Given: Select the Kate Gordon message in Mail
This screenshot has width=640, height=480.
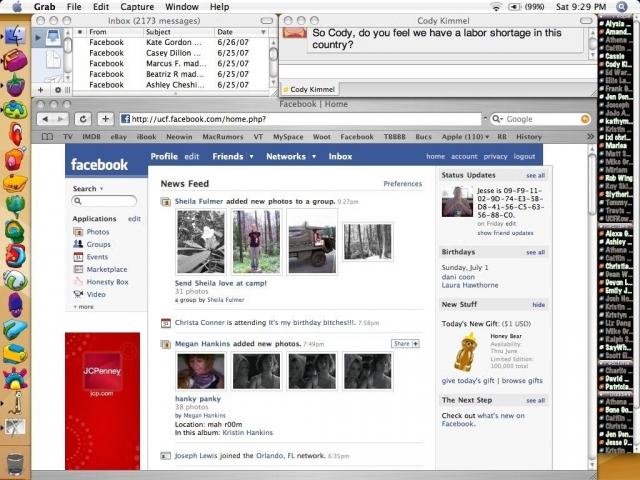Looking at the screenshot, I should click(x=171, y=42).
